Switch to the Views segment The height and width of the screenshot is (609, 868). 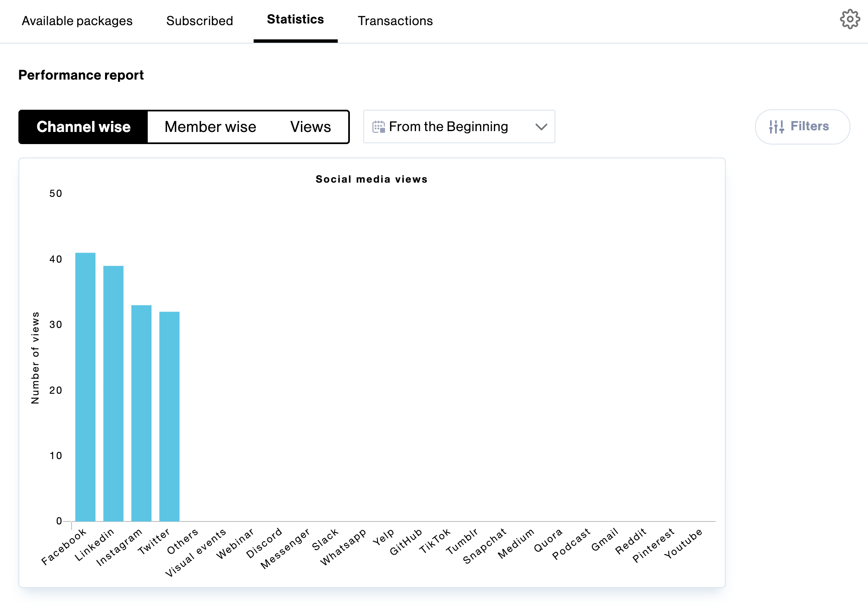tap(311, 127)
